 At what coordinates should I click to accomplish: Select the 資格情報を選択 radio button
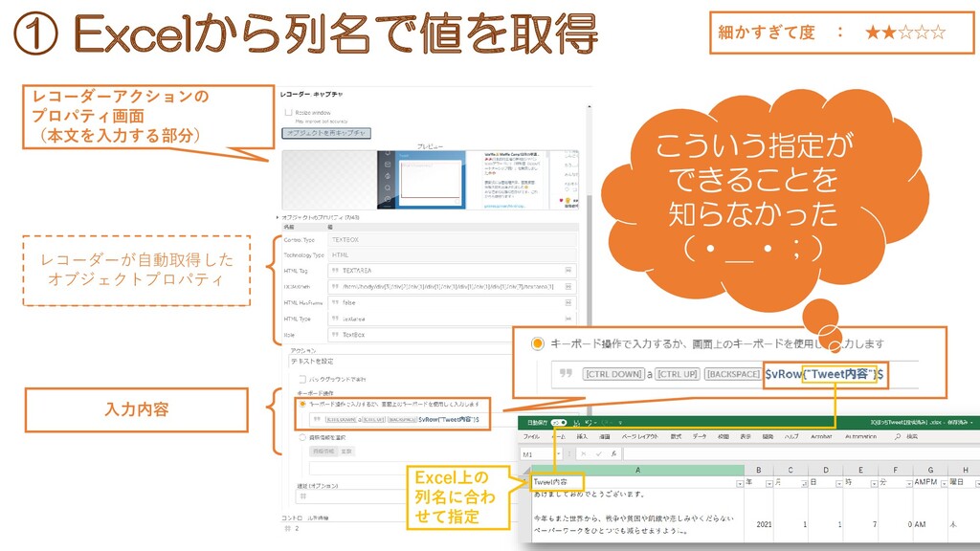302,437
